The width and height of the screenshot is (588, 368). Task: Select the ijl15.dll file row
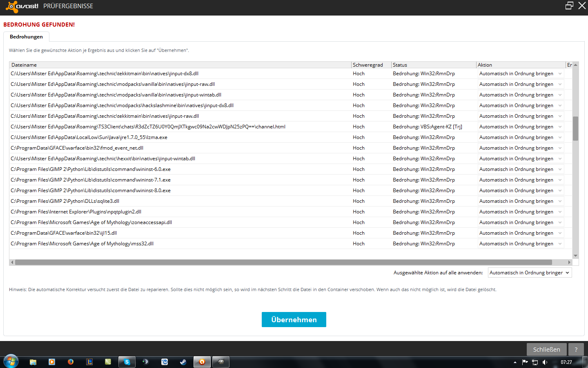point(291,233)
